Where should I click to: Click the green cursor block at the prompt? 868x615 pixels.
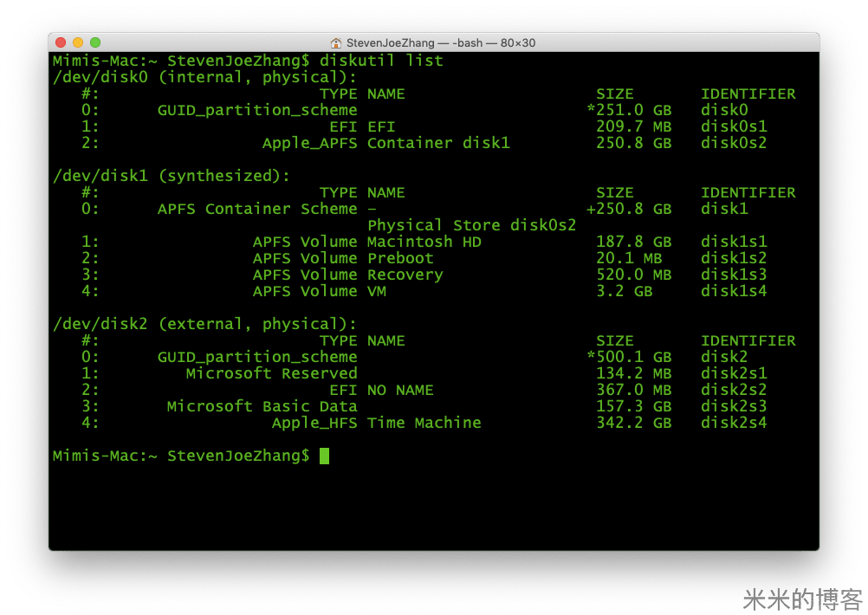point(324,456)
